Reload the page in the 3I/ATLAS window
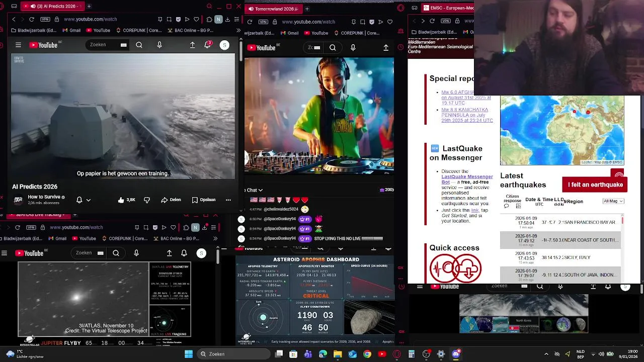Screen dimensions: 644x362 (x=18, y=227)
